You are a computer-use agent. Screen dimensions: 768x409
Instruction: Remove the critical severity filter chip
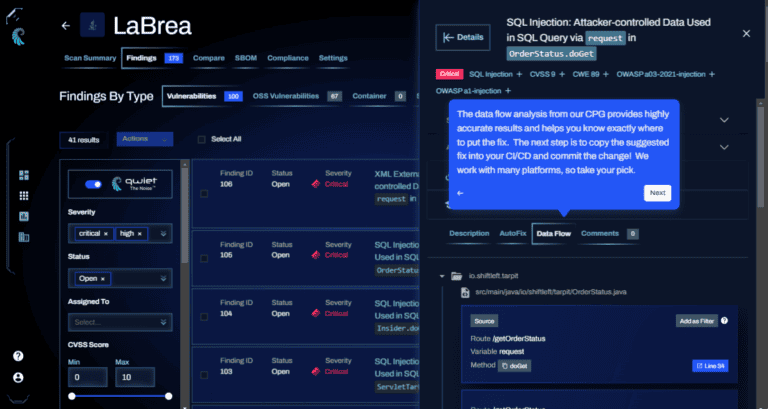click(106, 234)
